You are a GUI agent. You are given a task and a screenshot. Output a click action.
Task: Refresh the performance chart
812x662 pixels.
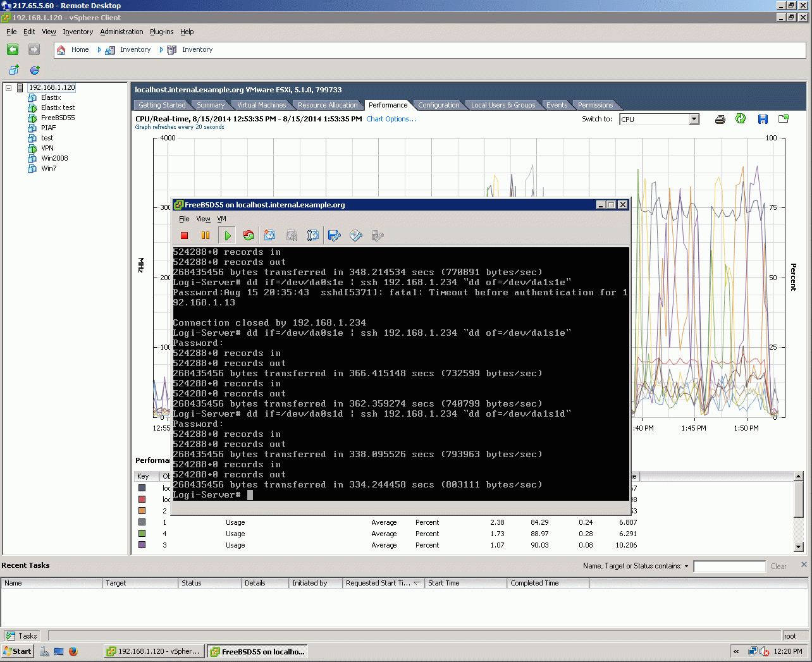click(x=741, y=119)
